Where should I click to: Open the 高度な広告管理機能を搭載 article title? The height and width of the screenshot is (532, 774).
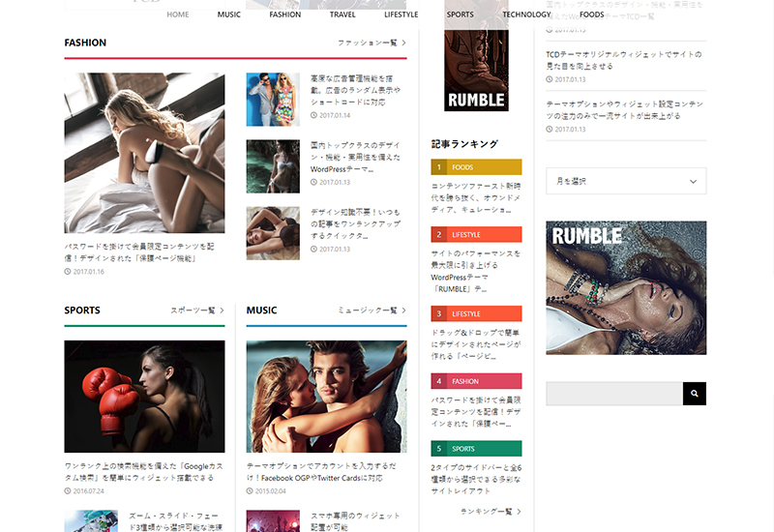click(355, 90)
